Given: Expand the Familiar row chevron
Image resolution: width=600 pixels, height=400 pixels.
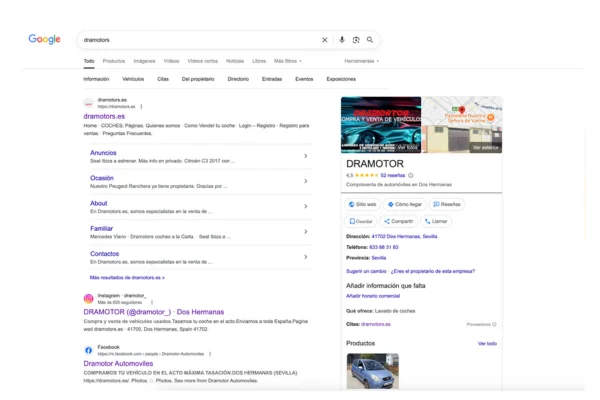Looking at the screenshot, I should pos(305,232).
